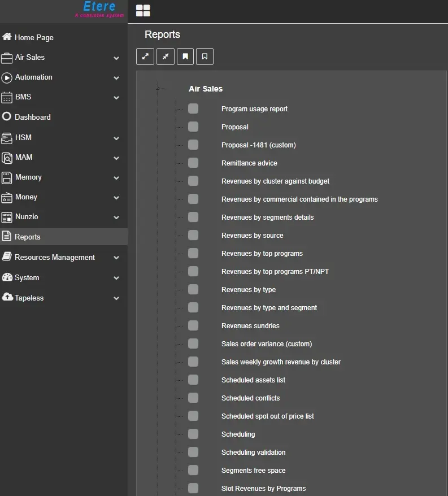Tick the Remittance advice checkbox
Image resolution: width=448 pixels, height=496 pixels.
193,163
